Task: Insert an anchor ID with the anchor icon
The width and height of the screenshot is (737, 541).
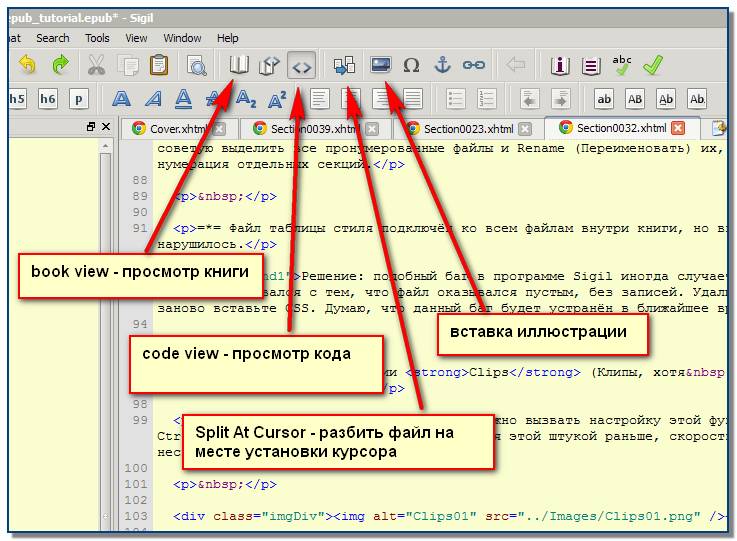Action: pos(442,65)
